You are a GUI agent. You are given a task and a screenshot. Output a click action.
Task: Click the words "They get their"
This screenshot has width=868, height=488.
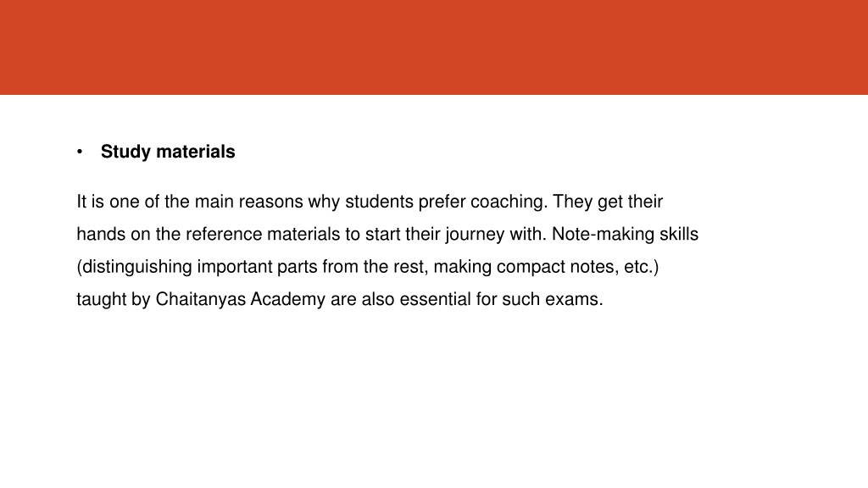click(x=608, y=202)
